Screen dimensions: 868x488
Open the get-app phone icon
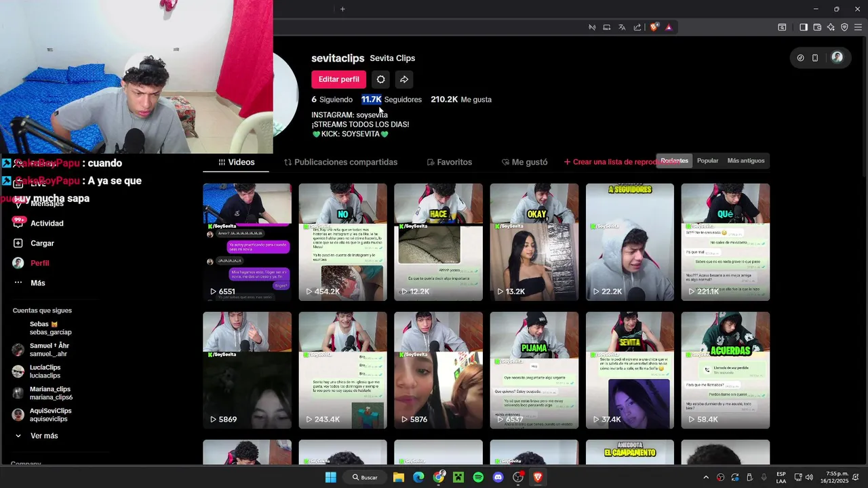[815, 58]
